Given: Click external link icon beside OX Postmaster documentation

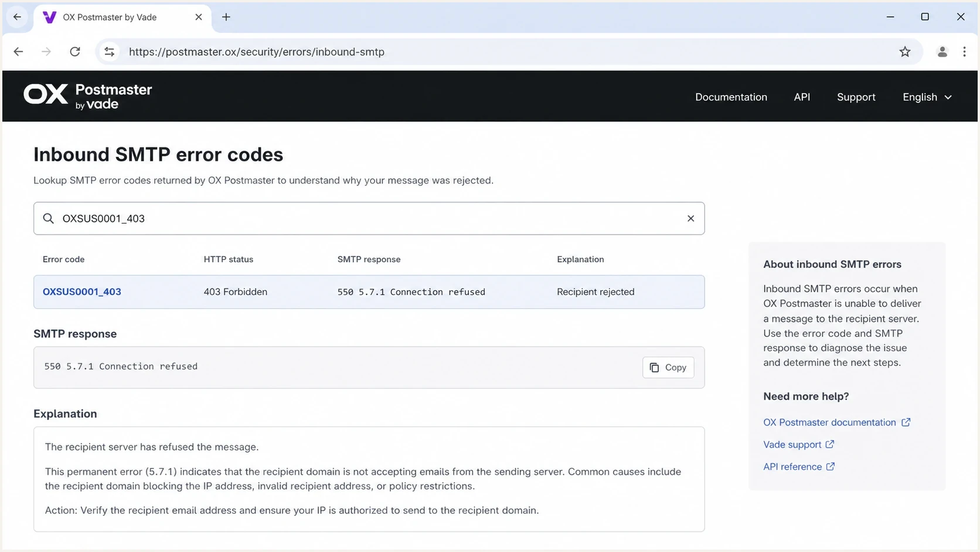Looking at the screenshot, I should point(906,422).
